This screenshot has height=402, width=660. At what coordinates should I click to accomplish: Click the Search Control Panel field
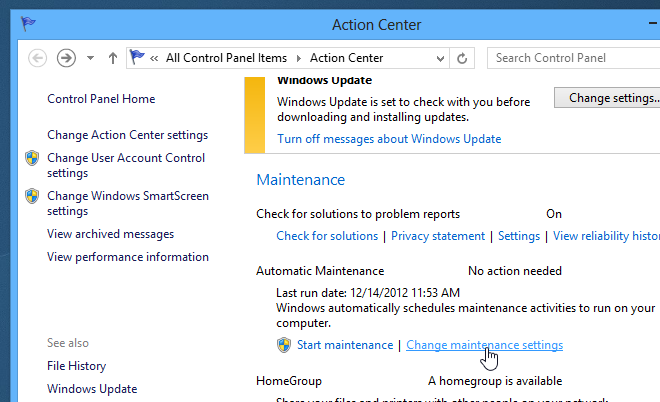click(573, 58)
